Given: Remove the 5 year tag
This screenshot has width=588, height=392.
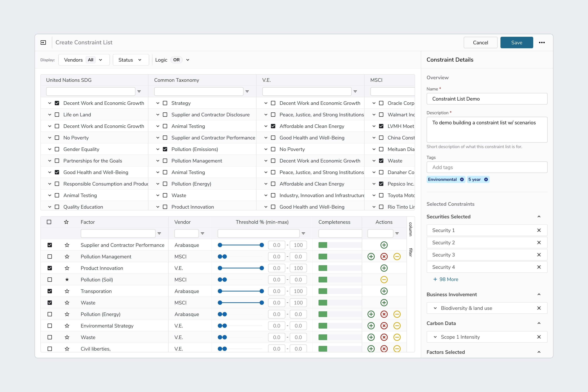Looking at the screenshot, I should (x=486, y=179).
